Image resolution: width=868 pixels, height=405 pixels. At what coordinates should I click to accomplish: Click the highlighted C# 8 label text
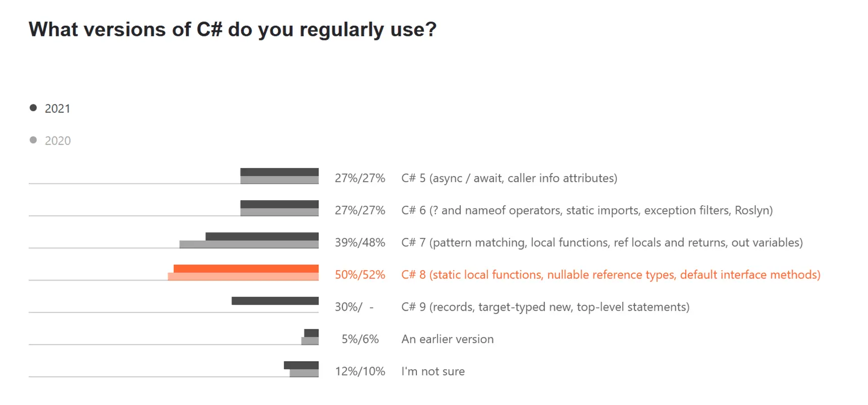611,275
